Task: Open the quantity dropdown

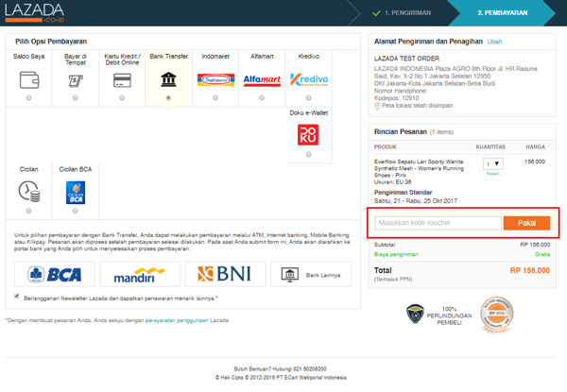Action: (493, 163)
